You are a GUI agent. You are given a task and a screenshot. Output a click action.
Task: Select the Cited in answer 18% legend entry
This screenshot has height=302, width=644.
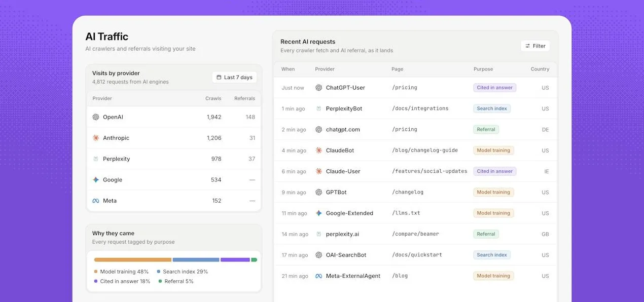coord(122,281)
